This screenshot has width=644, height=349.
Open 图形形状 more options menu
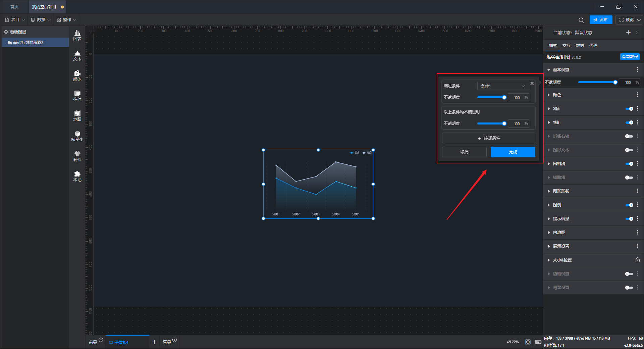pyautogui.click(x=638, y=191)
